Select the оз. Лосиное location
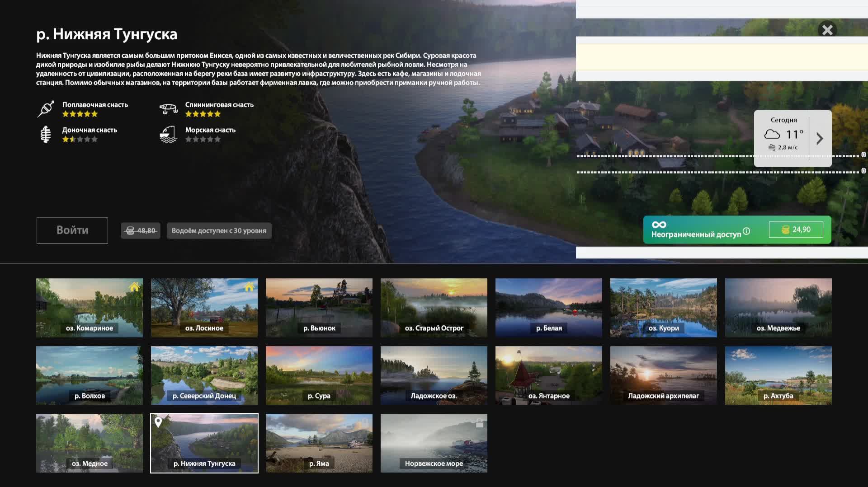868x487 pixels. pyautogui.click(x=204, y=308)
